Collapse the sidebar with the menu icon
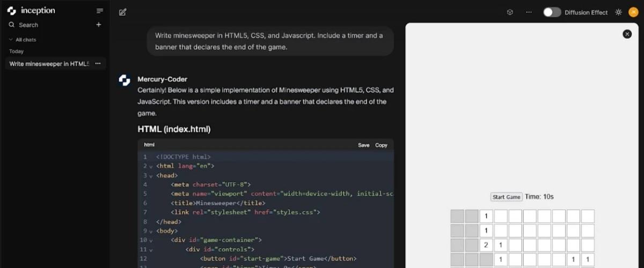The image size is (644, 268). click(x=99, y=11)
